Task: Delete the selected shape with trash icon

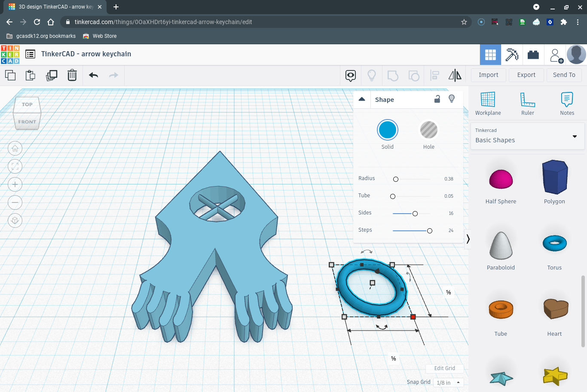Action: 72,76
